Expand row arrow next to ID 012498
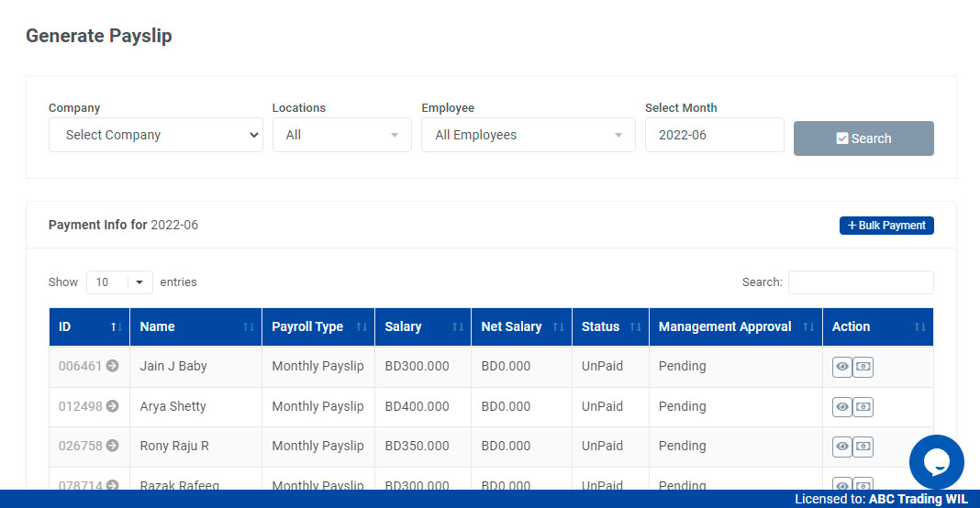 tap(112, 406)
